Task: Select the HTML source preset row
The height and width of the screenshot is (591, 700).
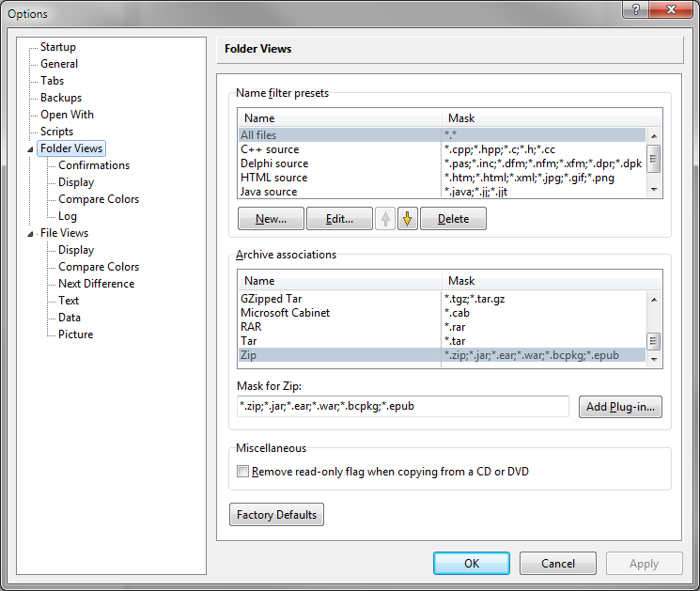Action: [x=442, y=178]
